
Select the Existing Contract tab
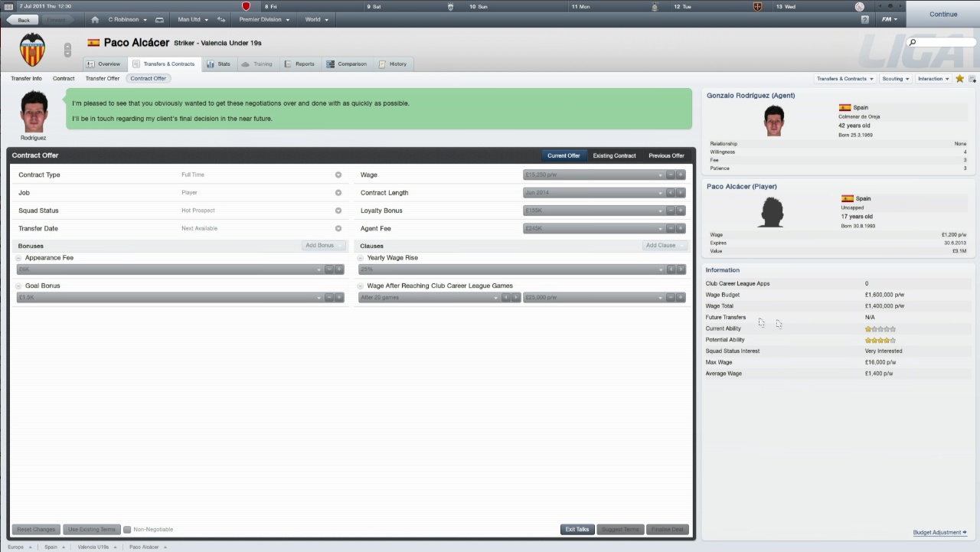tap(614, 155)
